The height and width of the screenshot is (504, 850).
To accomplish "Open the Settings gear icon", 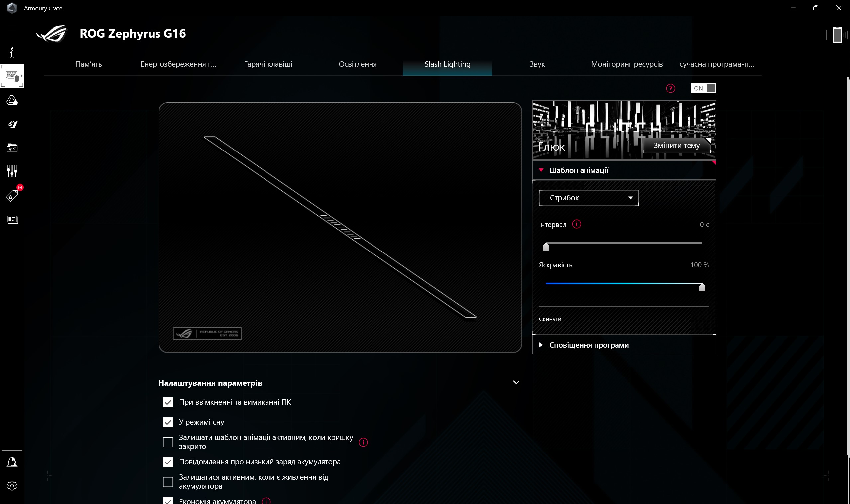I will point(12,486).
